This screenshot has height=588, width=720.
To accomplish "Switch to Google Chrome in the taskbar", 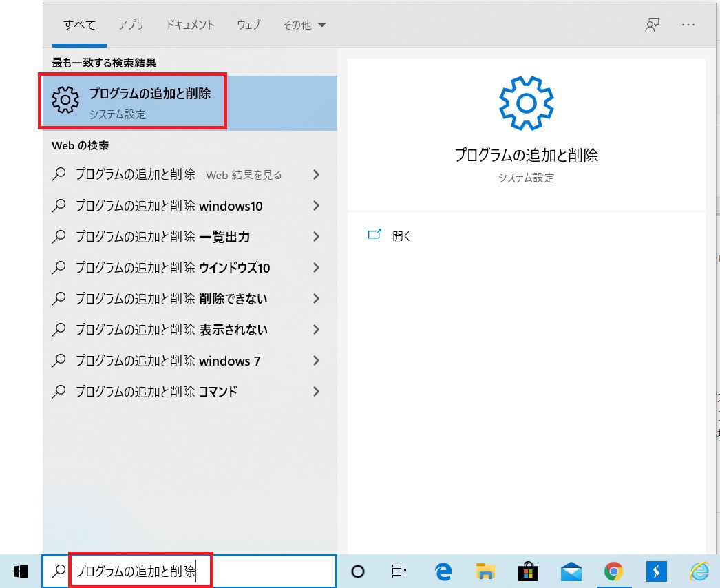I will 613,571.
